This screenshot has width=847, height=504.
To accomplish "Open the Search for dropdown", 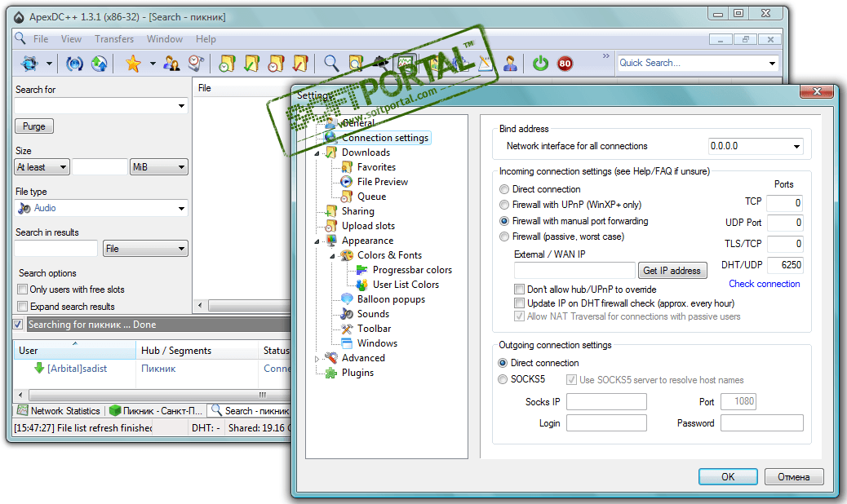I will (181, 106).
